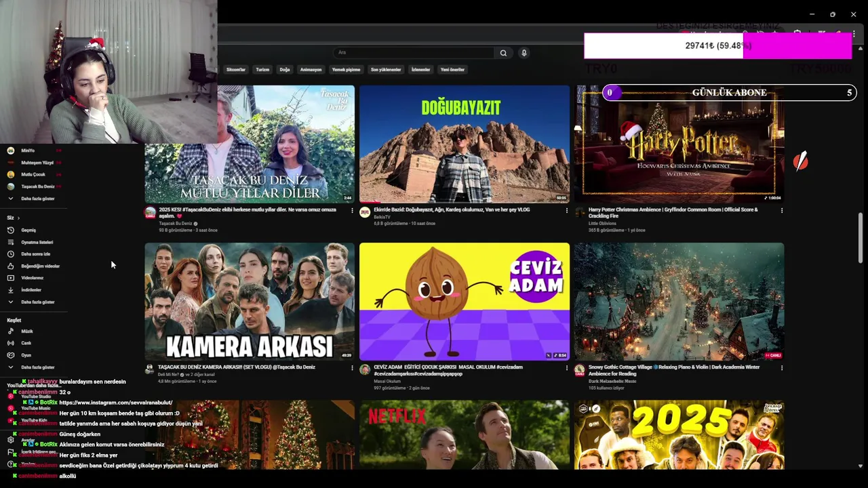This screenshot has width=868, height=488.
Task: Open 'Harry Potter Christmas Ambience' video title
Action: coord(673,213)
